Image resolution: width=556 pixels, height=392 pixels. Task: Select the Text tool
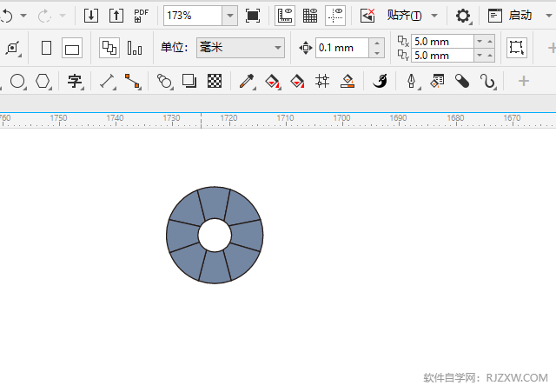76,82
